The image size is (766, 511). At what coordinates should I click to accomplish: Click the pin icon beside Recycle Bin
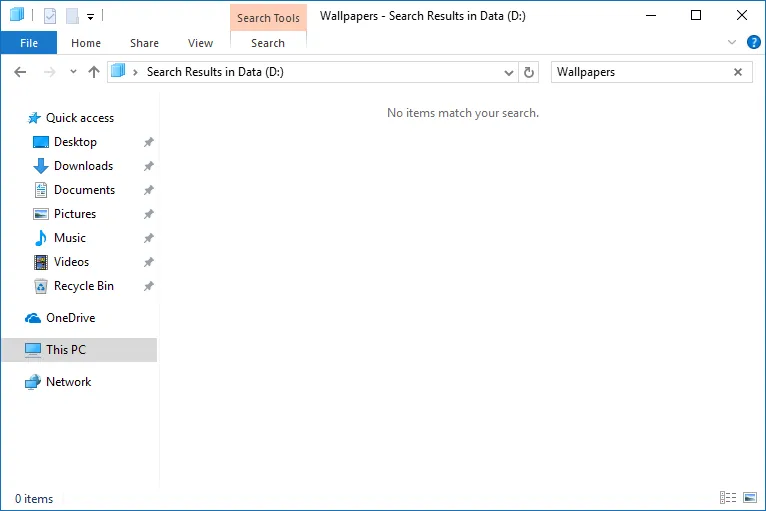[x=149, y=286]
